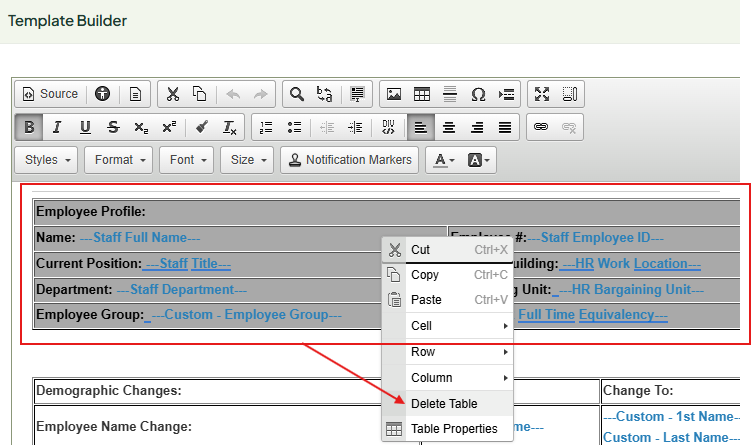Viewport: 752px width, 445px height.
Task: Insert Horizontal Line icon
Action: (450, 94)
